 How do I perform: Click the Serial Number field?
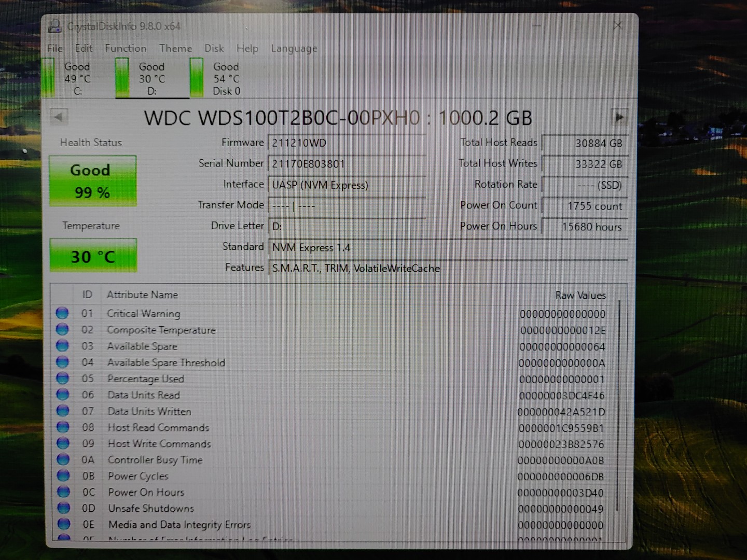(347, 163)
